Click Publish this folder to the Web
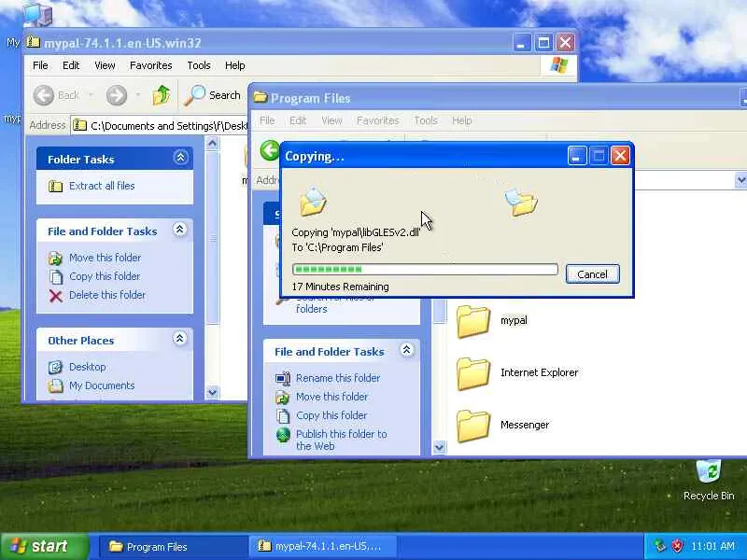This screenshot has height=560, width=747. tap(331, 440)
